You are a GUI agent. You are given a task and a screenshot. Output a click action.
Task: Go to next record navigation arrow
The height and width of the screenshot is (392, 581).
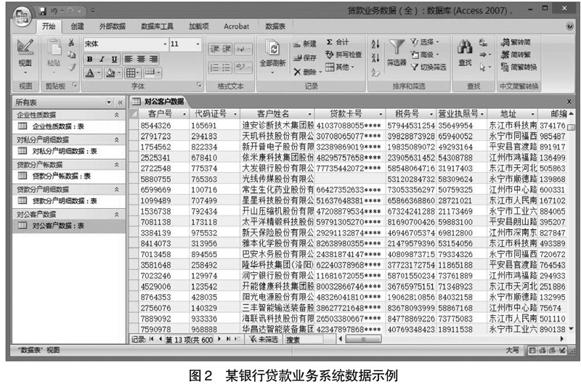(219, 339)
